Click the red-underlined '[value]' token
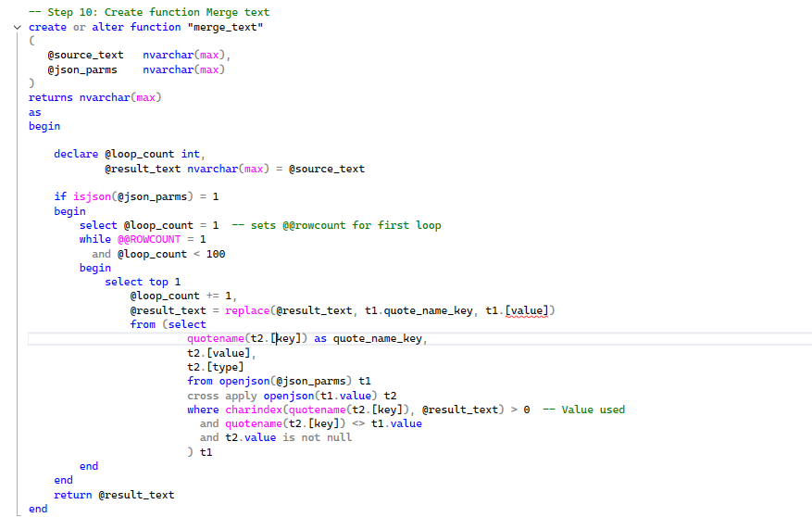The image size is (812, 517). pos(527,310)
